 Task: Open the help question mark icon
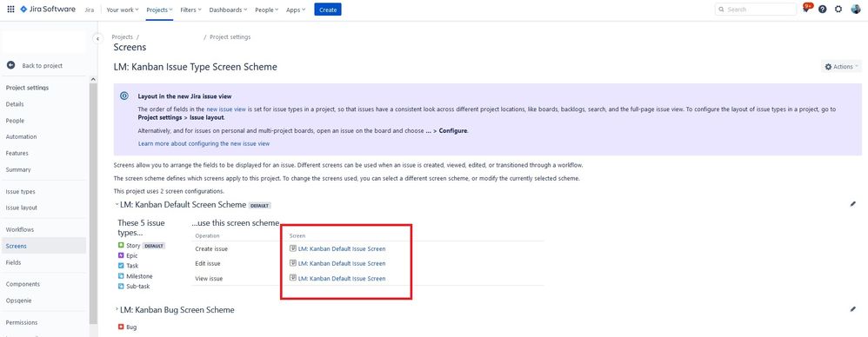tap(823, 10)
